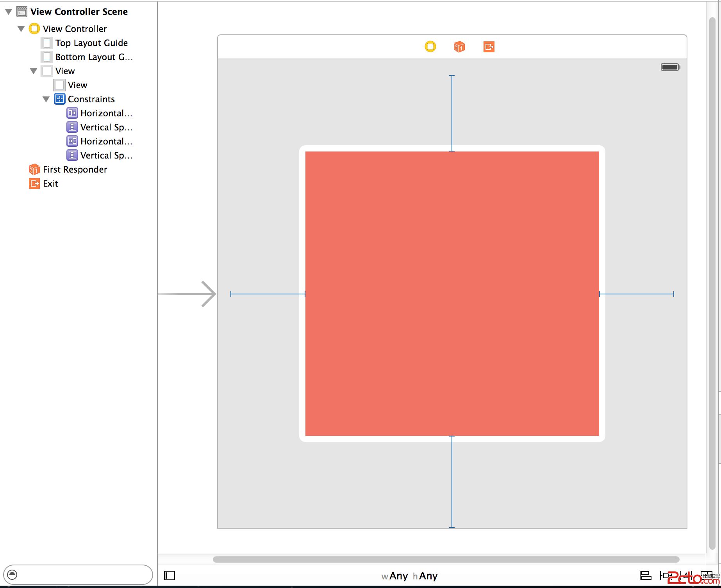The image size is (721, 588).
Task: Select the storyboard entry point arrow
Action: [187, 294]
